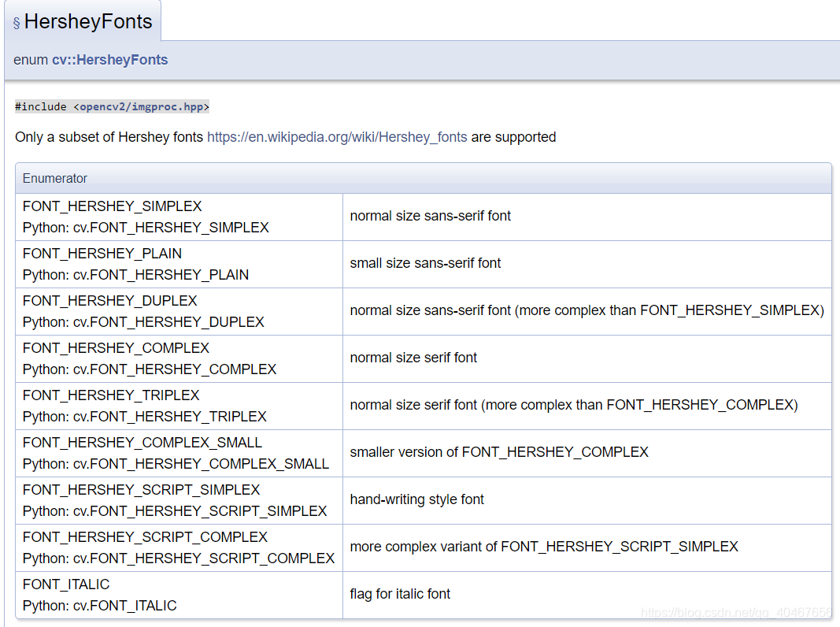
Task: Select Python: cv.FONT_HERSHEY_PLAIN text
Action: click(x=135, y=275)
